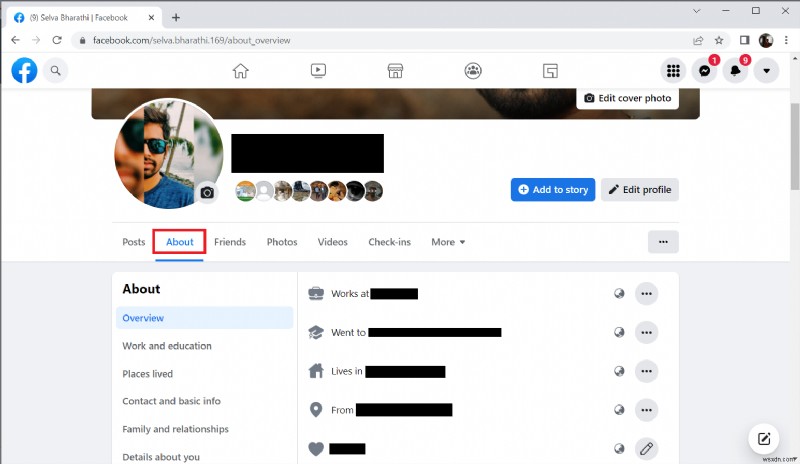Open options for the Lives in row
The height and width of the screenshot is (464, 800).
(x=646, y=371)
